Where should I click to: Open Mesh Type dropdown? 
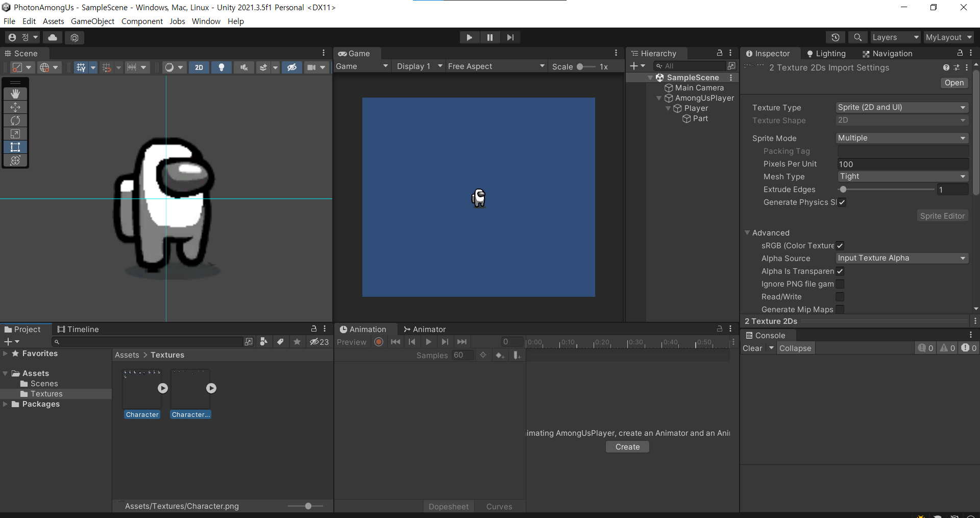pyautogui.click(x=903, y=176)
